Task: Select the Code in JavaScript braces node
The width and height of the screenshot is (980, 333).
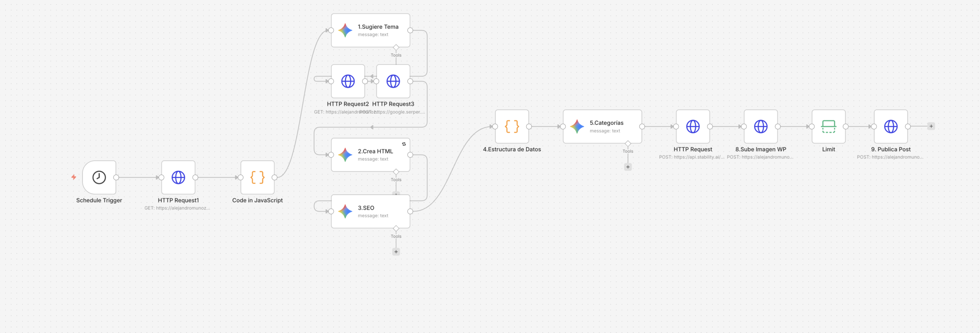Action: pos(258,177)
